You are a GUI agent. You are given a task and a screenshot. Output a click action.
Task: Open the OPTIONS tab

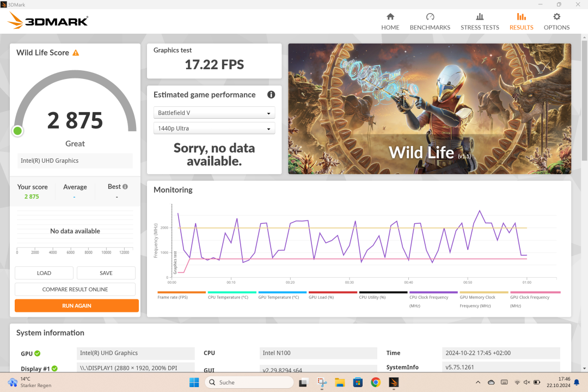click(x=556, y=21)
